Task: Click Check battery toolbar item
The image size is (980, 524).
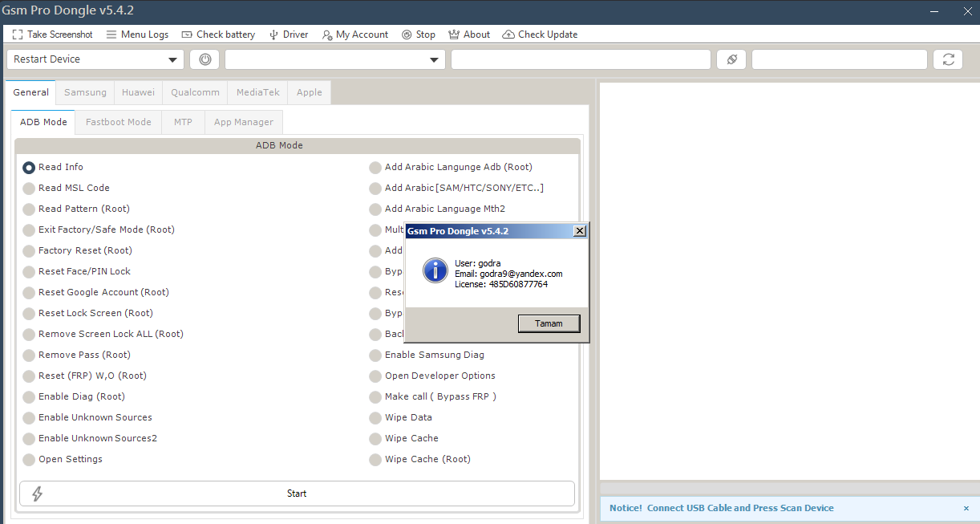Action: [x=218, y=35]
